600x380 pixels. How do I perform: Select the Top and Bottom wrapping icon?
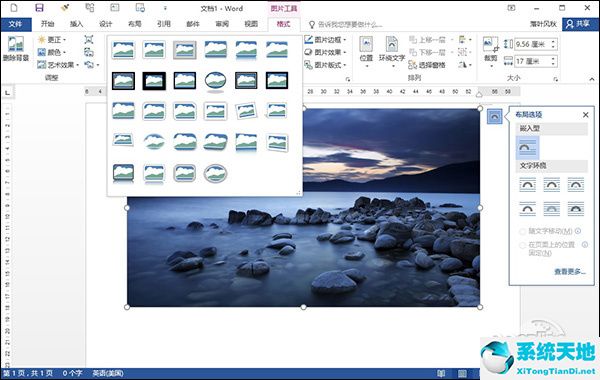click(528, 209)
